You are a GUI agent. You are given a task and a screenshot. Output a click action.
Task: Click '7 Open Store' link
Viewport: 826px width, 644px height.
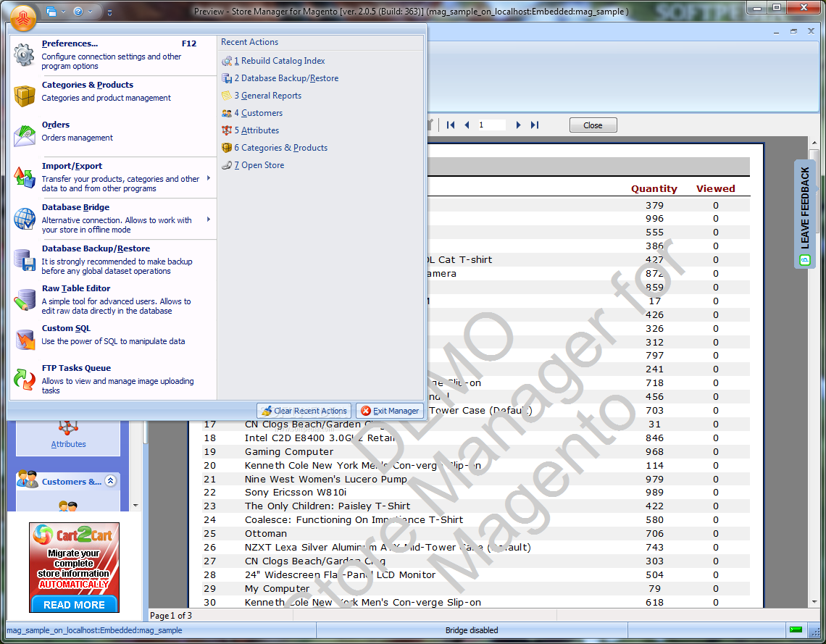[x=259, y=165]
